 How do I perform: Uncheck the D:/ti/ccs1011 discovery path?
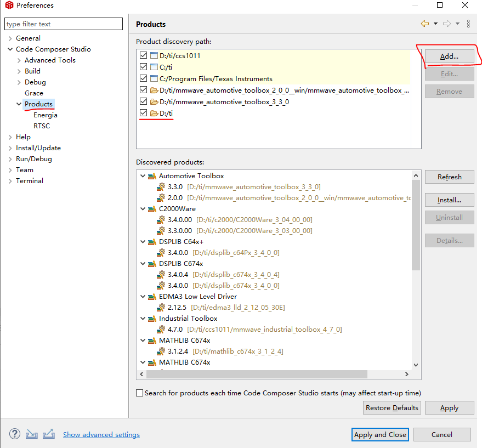point(143,55)
